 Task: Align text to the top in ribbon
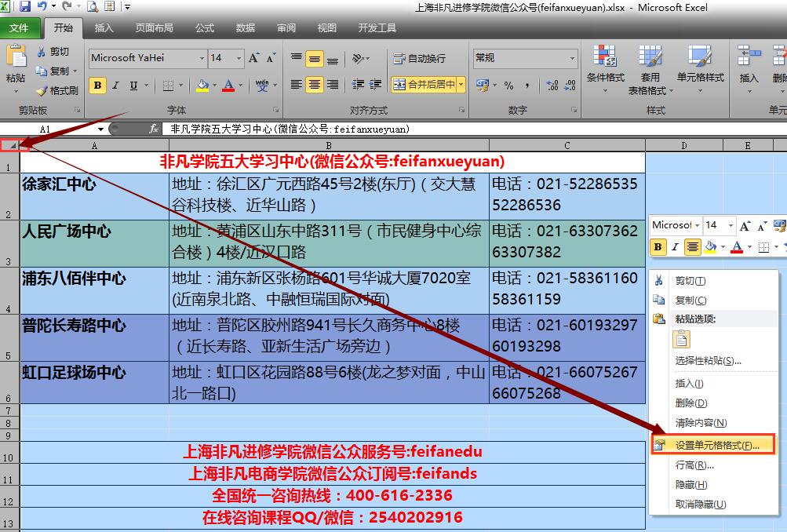coord(297,58)
